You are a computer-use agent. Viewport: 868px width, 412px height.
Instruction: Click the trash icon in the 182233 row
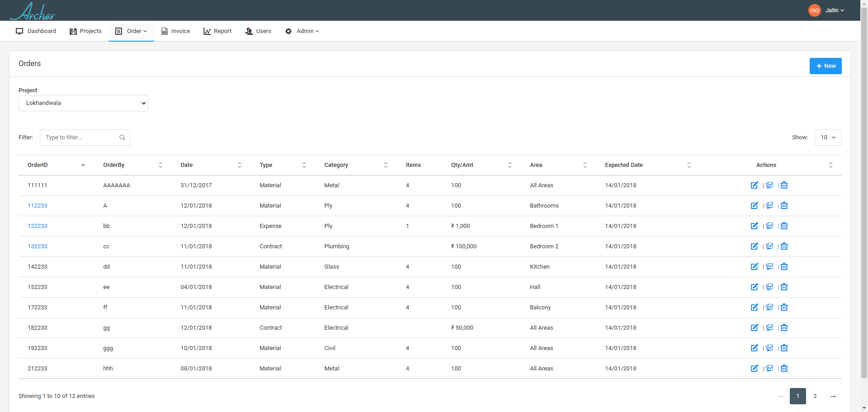(x=784, y=327)
